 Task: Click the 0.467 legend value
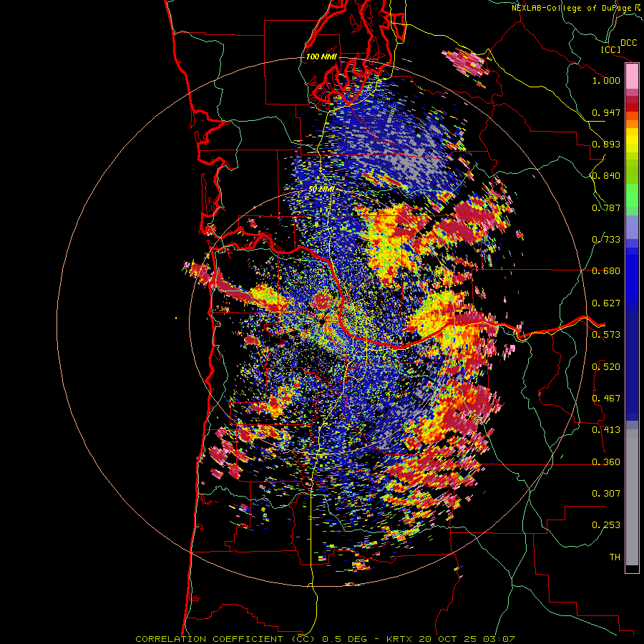coord(606,399)
